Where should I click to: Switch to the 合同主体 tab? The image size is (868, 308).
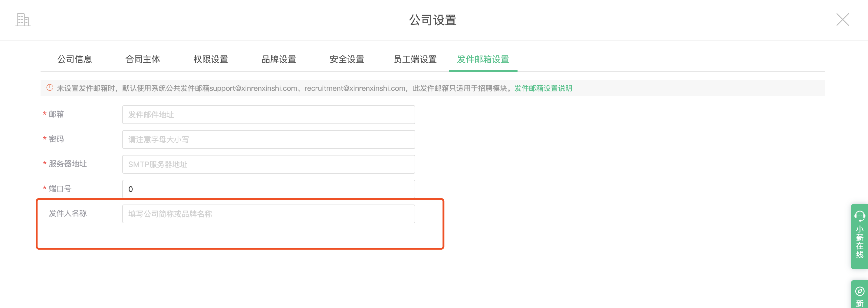click(143, 59)
